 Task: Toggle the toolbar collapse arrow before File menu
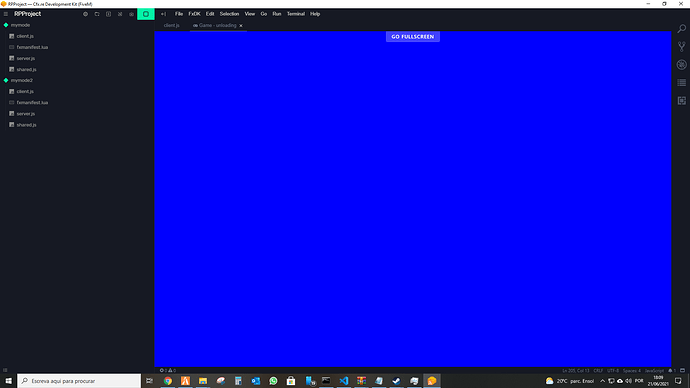163,14
